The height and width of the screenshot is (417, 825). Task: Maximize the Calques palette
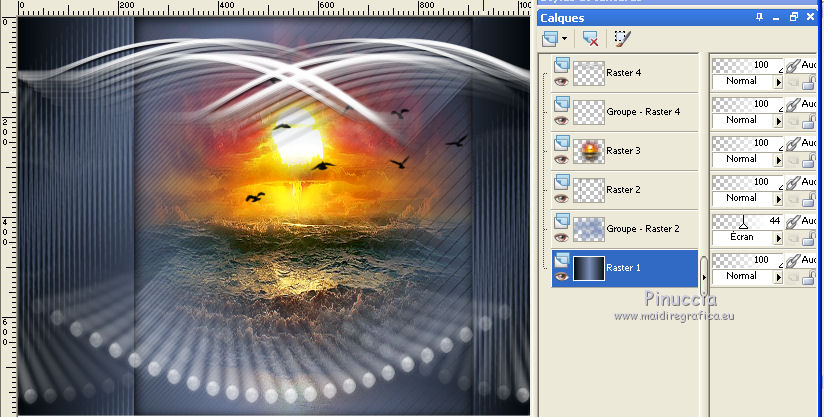(x=793, y=17)
